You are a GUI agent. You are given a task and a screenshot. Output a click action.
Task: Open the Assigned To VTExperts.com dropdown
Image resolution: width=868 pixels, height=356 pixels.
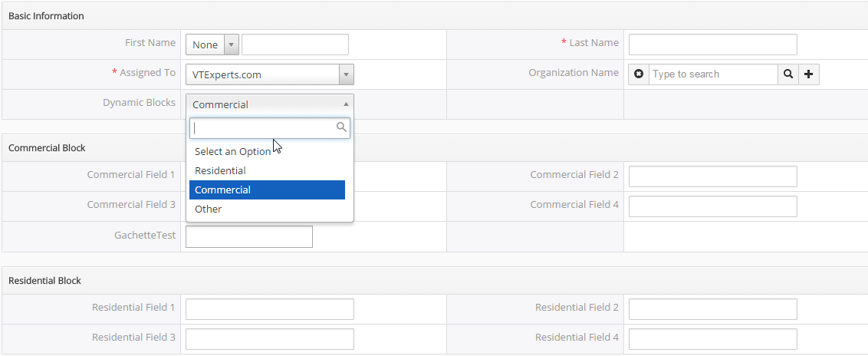point(270,74)
